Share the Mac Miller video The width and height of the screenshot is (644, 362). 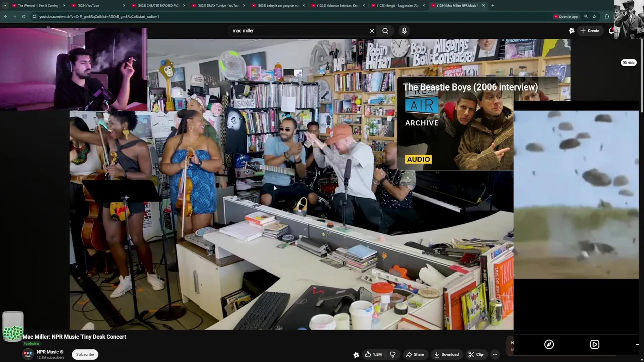click(415, 354)
